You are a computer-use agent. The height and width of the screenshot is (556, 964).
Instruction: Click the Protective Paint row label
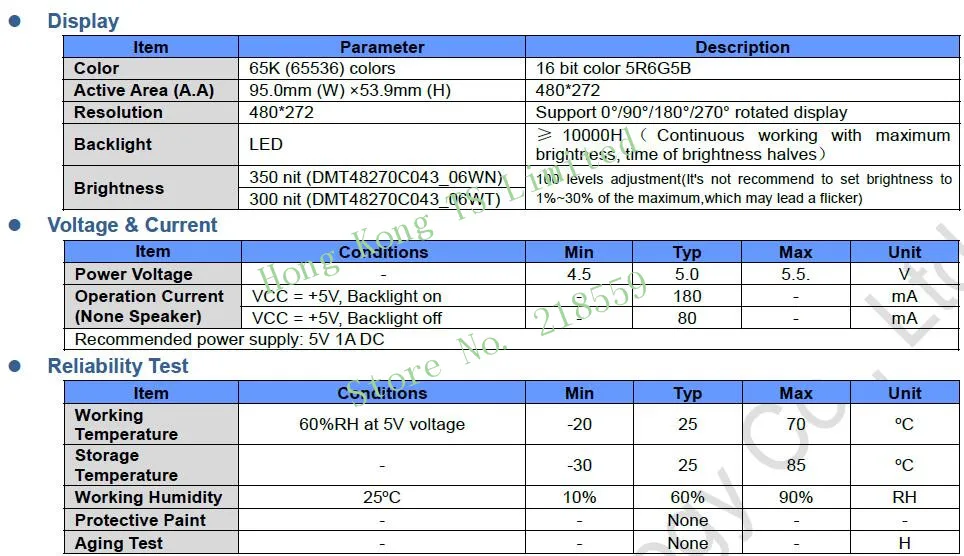140,520
